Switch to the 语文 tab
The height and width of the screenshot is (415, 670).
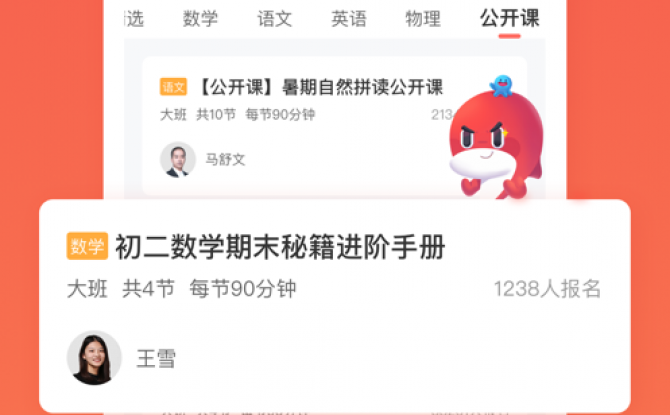point(274,19)
